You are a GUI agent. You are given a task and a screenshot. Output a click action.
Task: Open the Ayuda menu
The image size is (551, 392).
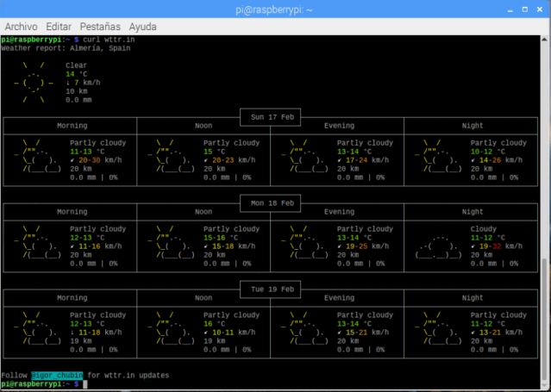[x=143, y=27]
